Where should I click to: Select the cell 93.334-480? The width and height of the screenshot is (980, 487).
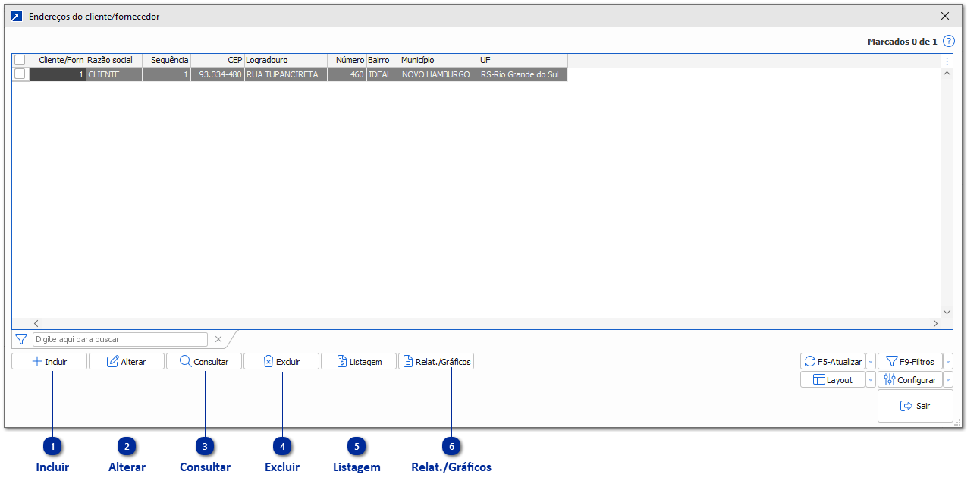coord(218,74)
